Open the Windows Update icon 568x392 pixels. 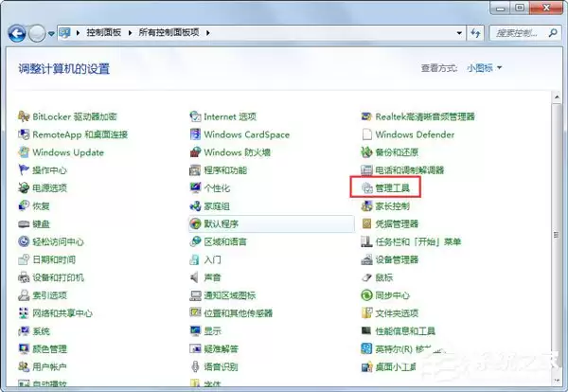(24, 152)
